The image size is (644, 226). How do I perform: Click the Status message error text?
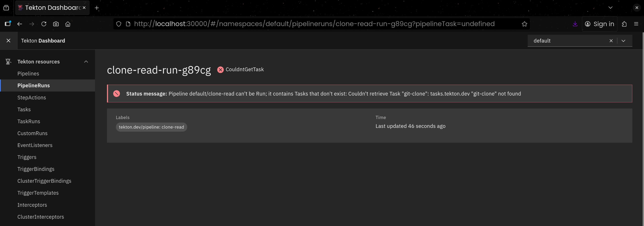[x=324, y=94]
